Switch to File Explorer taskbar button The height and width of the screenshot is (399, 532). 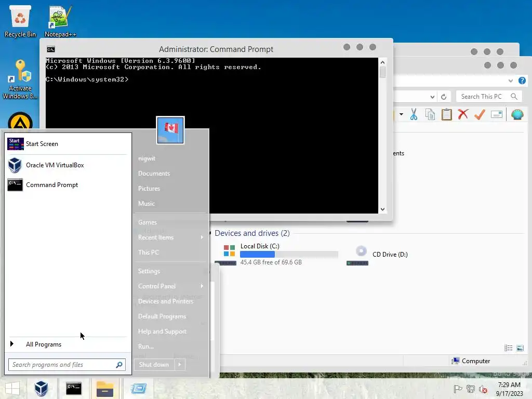coord(105,389)
